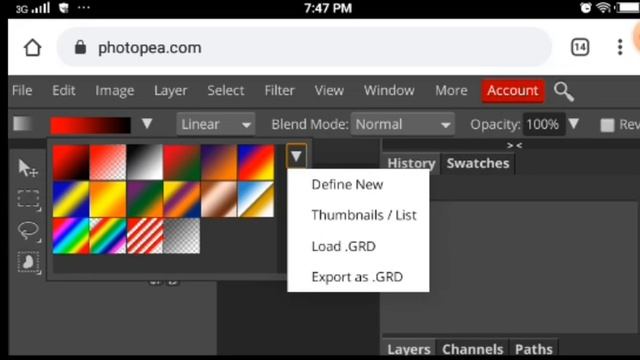Viewport: 640px width, 360px height.
Task: Choose the red to black gradient swatch
Action: click(71, 162)
